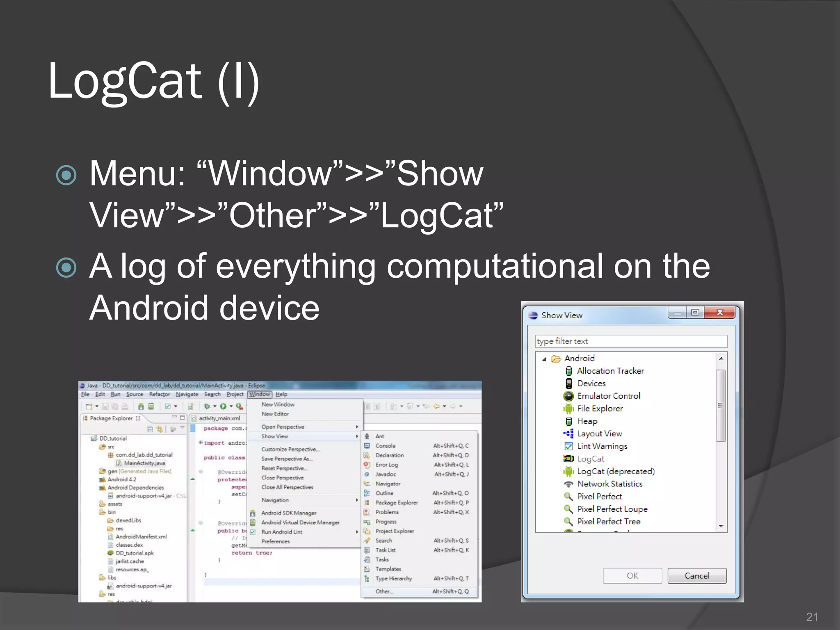Close the Package Explorer tab

(138, 418)
